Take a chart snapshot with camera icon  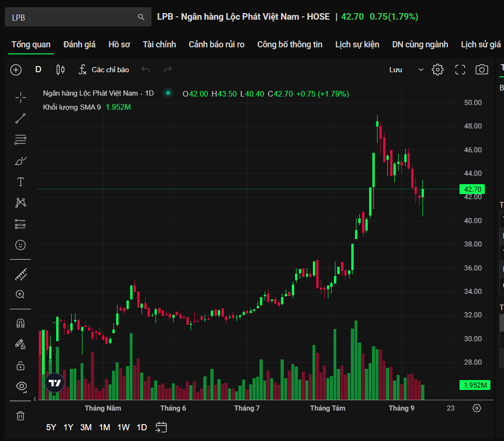point(482,70)
